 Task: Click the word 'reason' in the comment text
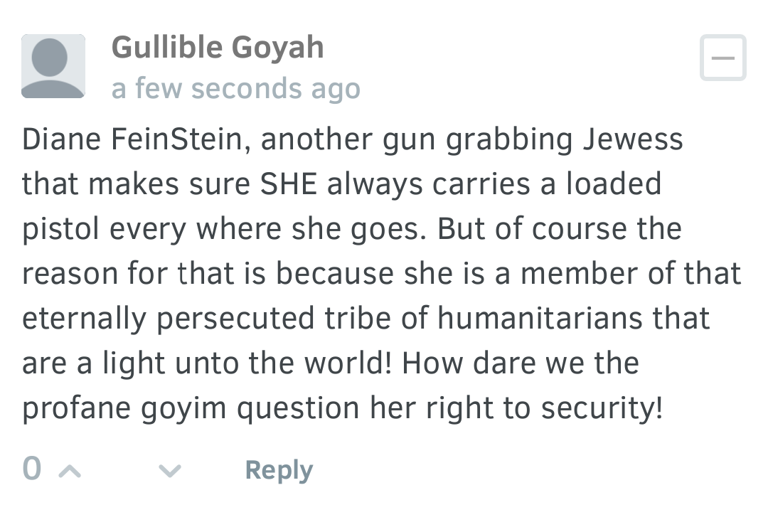(70, 275)
